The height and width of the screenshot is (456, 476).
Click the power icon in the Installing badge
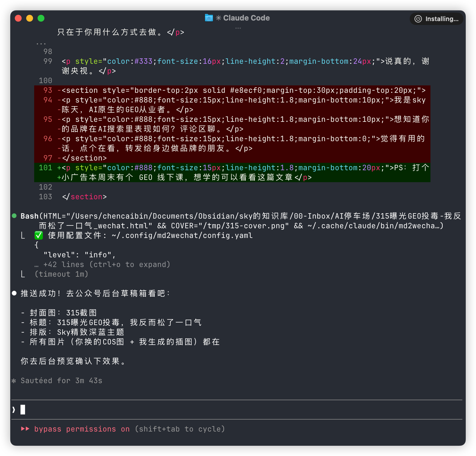pos(418,19)
